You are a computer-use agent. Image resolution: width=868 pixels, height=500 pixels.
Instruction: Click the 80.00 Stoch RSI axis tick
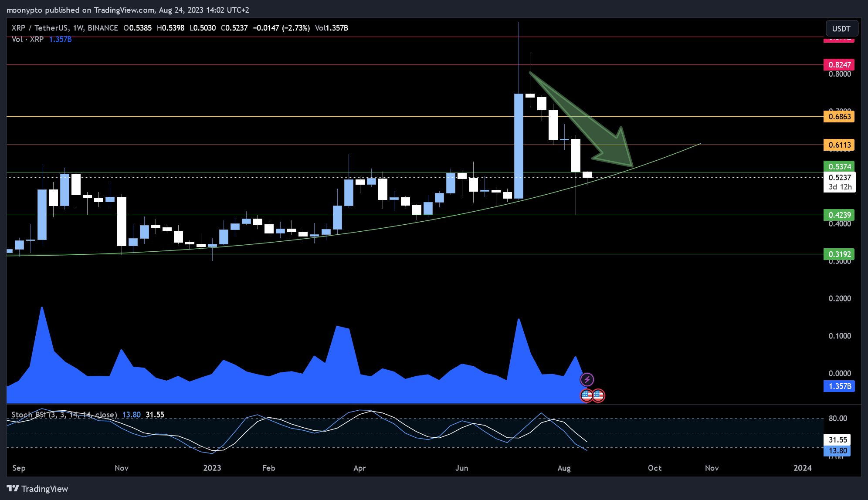(837, 418)
